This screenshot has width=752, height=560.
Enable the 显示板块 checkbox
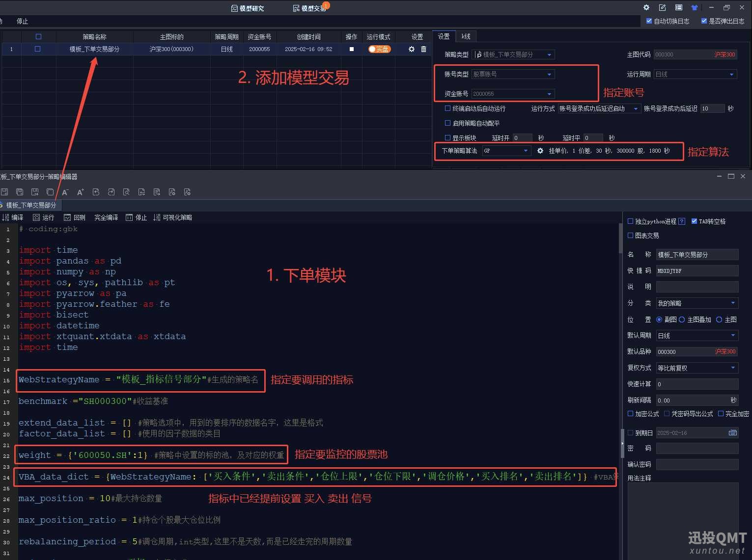[x=447, y=138]
